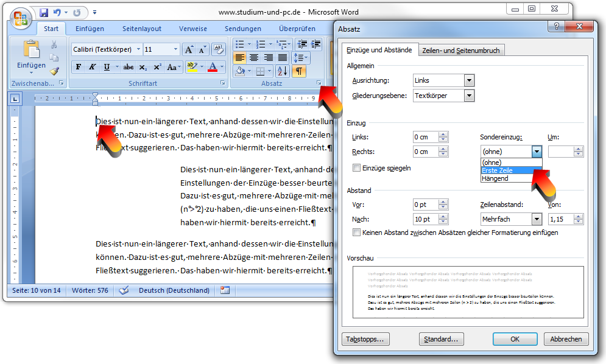The width and height of the screenshot is (606, 364).
Task: Increase font size with large A
Action: 189,49
